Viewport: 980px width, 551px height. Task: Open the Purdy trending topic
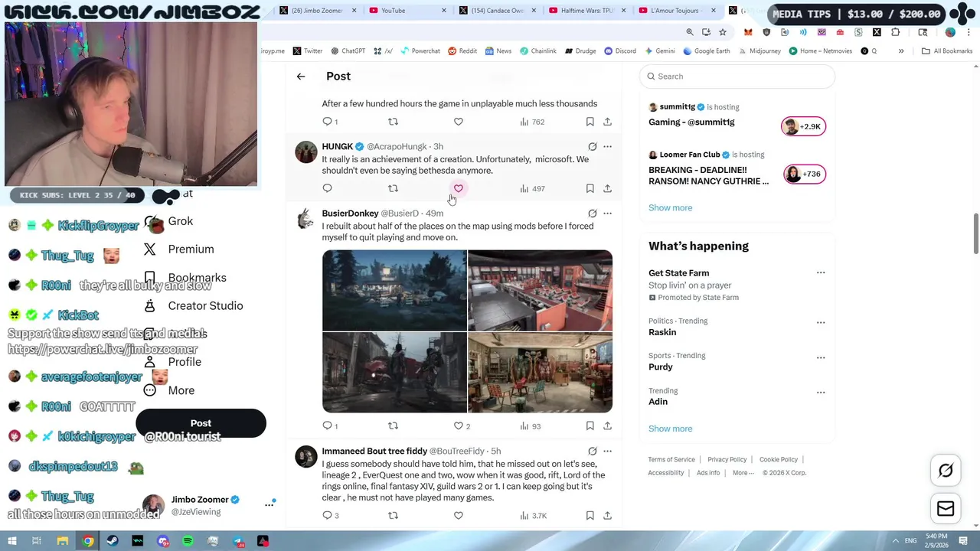pos(661,367)
